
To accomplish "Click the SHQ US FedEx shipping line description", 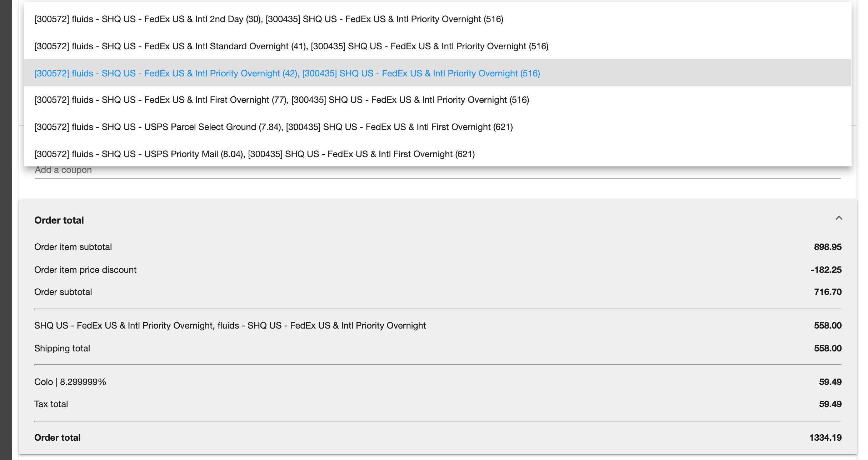I will point(230,326).
